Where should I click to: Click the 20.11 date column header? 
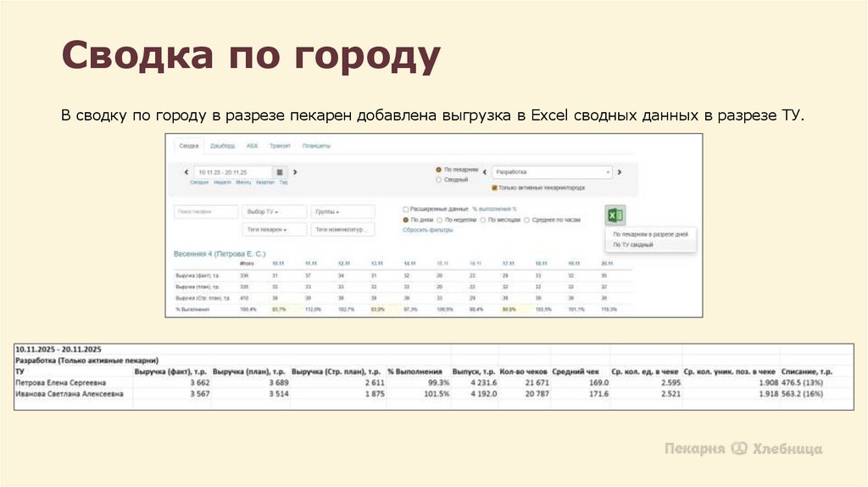click(607, 264)
